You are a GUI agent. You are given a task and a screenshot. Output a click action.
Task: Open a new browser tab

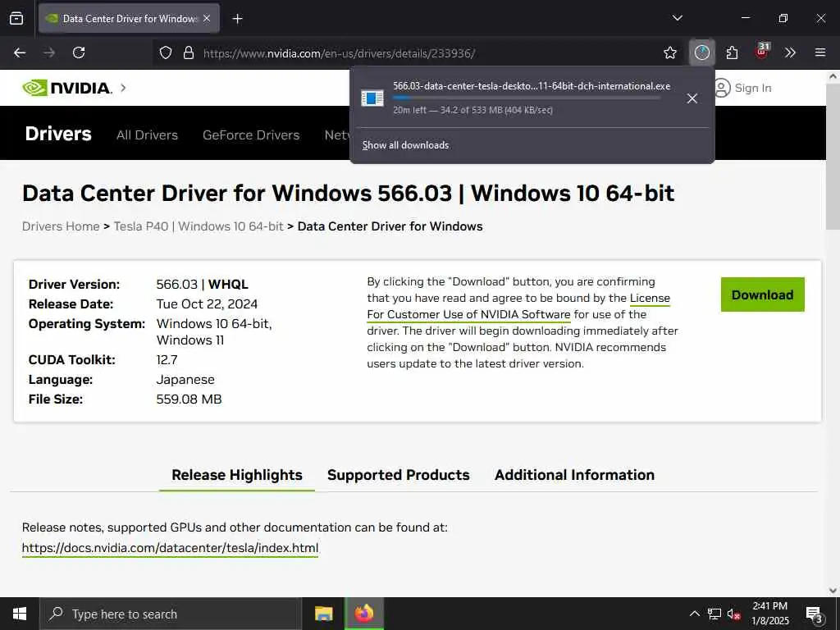[x=237, y=19]
